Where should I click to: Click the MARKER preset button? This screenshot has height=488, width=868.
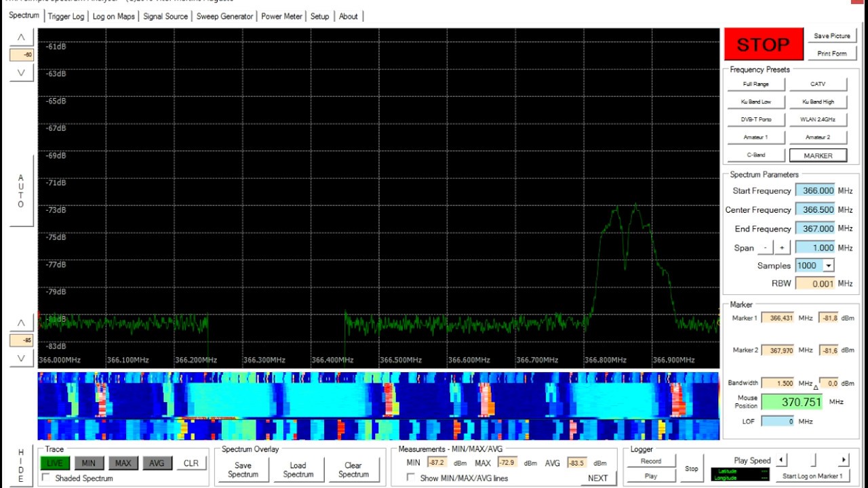[818, 155]
